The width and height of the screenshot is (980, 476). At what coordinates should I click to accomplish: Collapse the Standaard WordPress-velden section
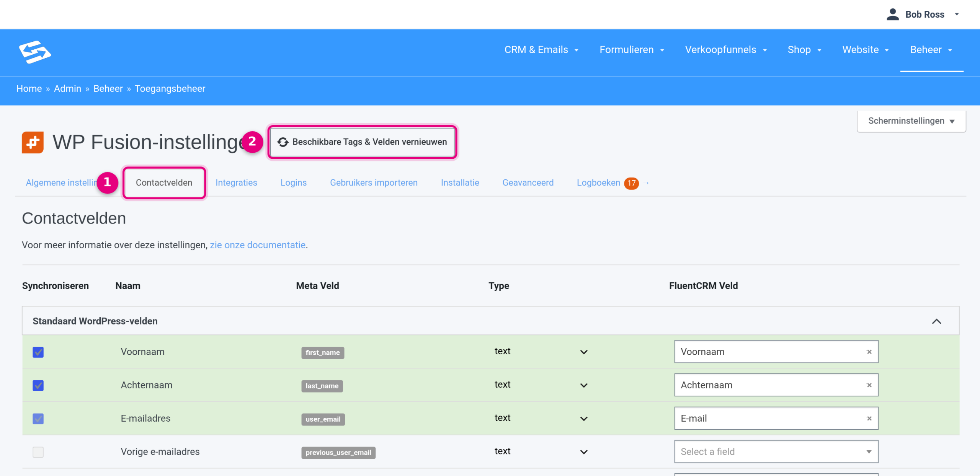[x=936, y=321]
